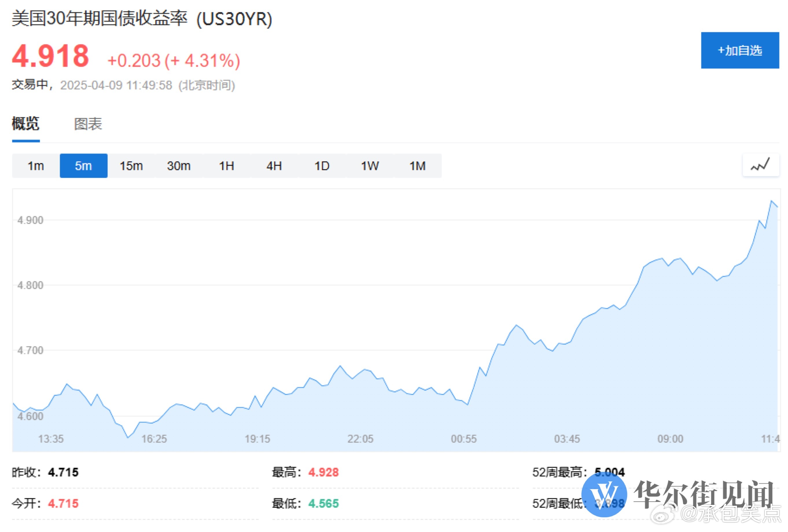The width and height of the screenshot is (788, 532).
Task: Show the 1W weekly chart
Action: pos(370,166)
